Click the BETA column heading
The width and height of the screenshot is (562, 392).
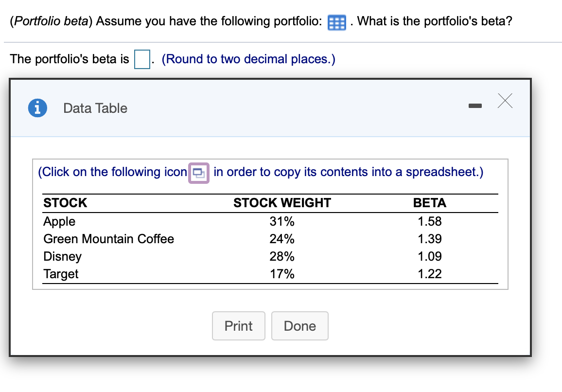(430, 203)
